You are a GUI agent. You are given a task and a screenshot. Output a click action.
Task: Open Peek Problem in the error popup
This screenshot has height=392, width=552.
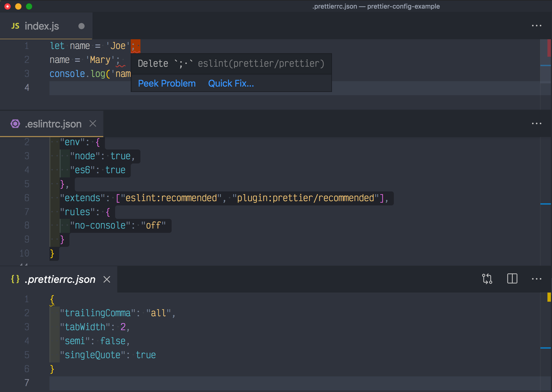tap(167, 83)
